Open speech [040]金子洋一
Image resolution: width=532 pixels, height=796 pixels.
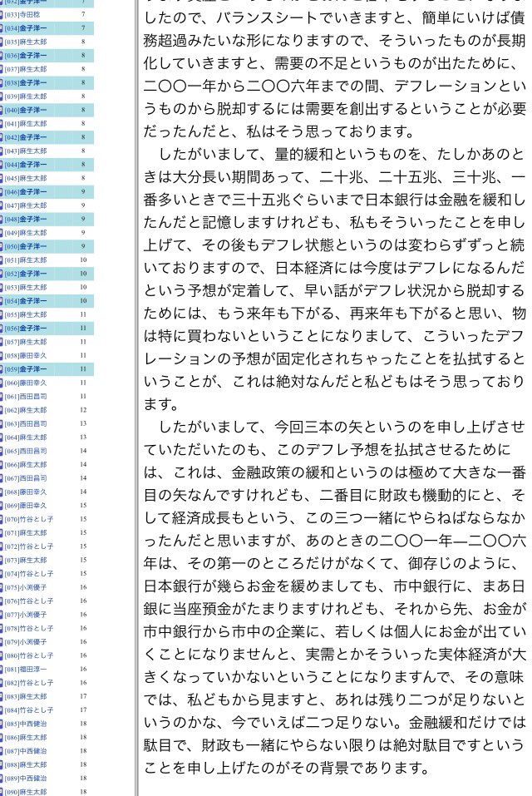[26, 110]
